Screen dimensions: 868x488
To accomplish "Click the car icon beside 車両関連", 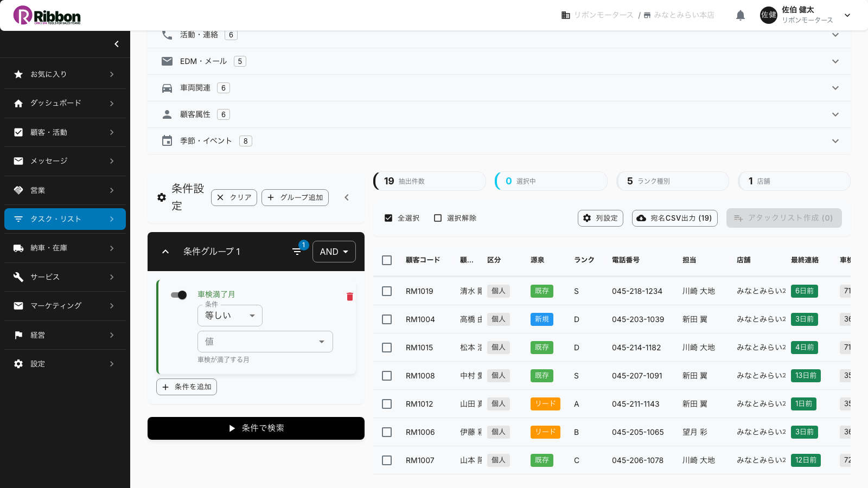I will point(167,88).
